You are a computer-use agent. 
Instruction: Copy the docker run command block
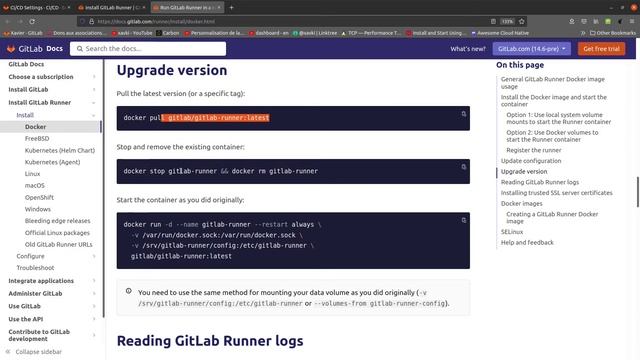click(x=464, y=220)
